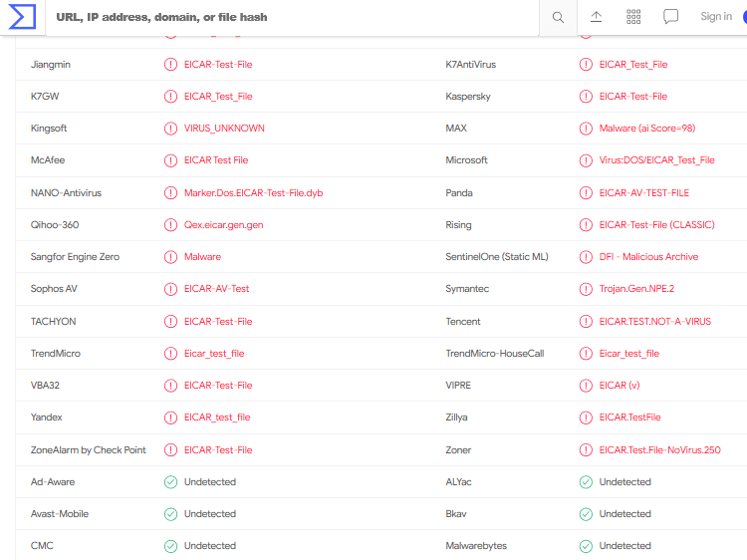Click the TrendMicro-HouseCall engine name

click(x=494, y=353)
